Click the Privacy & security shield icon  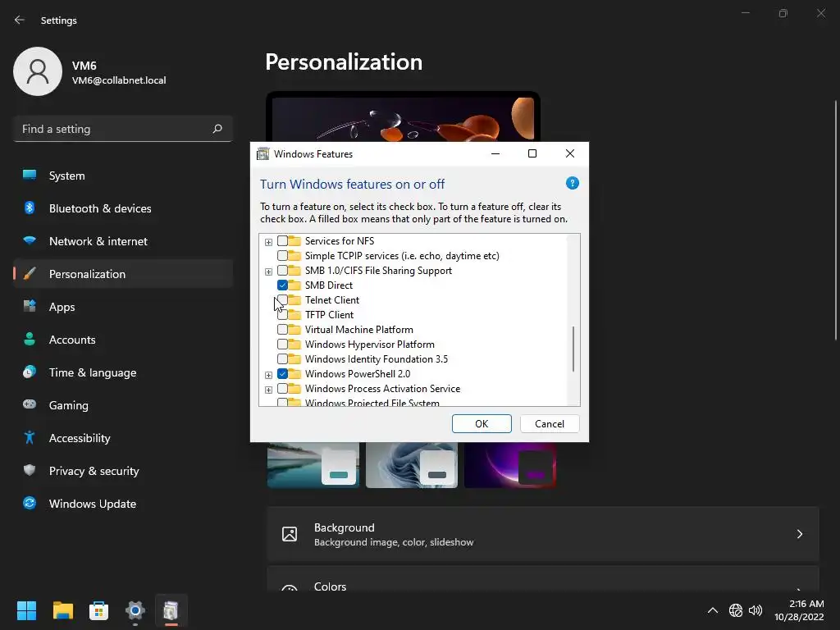click(x=30, y=470)
